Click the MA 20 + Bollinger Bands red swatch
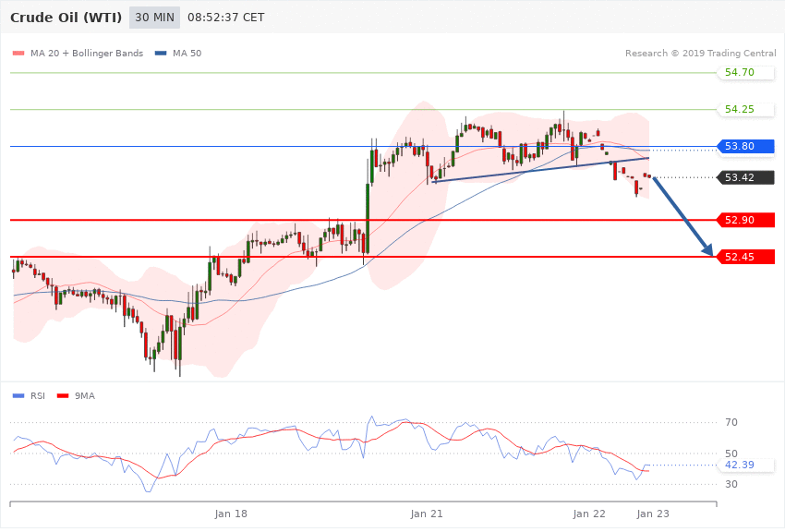This screenshot has width=785, height=532. pos(18,54)
